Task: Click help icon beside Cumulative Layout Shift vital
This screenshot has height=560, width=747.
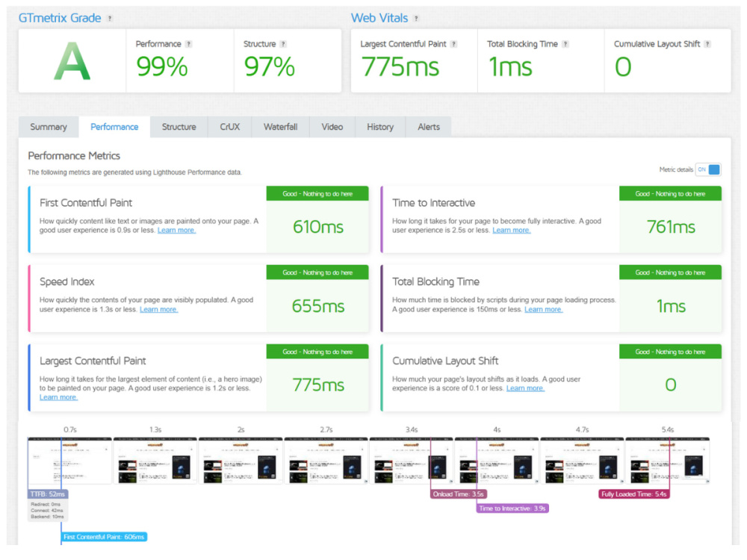Action: click(707, 44)
